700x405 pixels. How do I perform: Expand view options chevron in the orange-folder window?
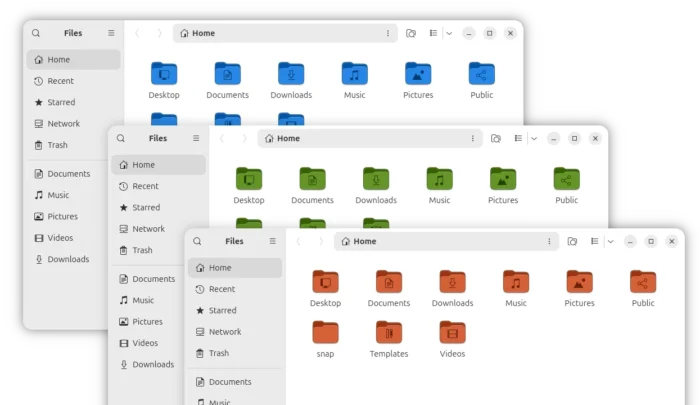point(610,242)
